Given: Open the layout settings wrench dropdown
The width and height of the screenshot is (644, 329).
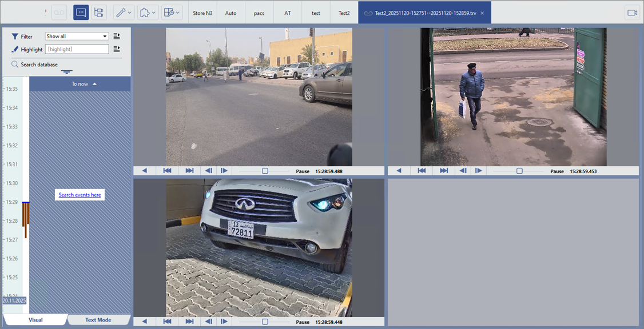Looking at the screenshot, I should click(x=172, y=13).
